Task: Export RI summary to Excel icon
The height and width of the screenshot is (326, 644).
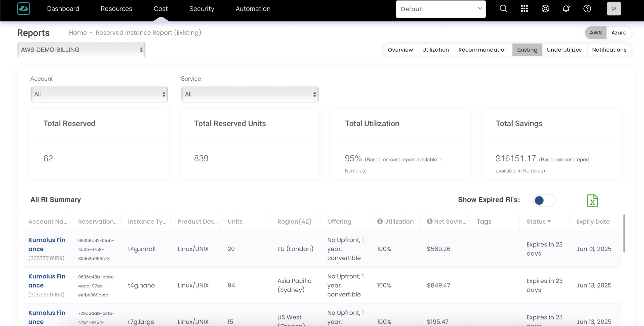Action: [x=592, y=200]
